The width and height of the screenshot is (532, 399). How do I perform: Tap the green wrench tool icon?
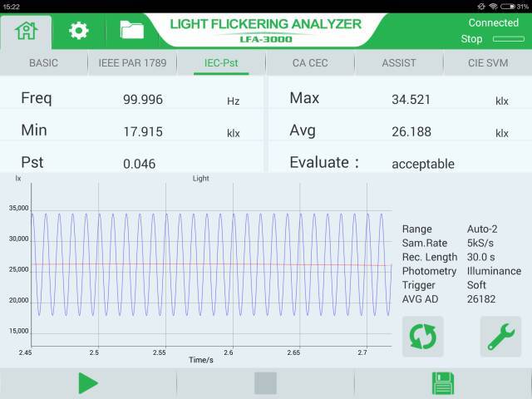(x=500, y=337)
